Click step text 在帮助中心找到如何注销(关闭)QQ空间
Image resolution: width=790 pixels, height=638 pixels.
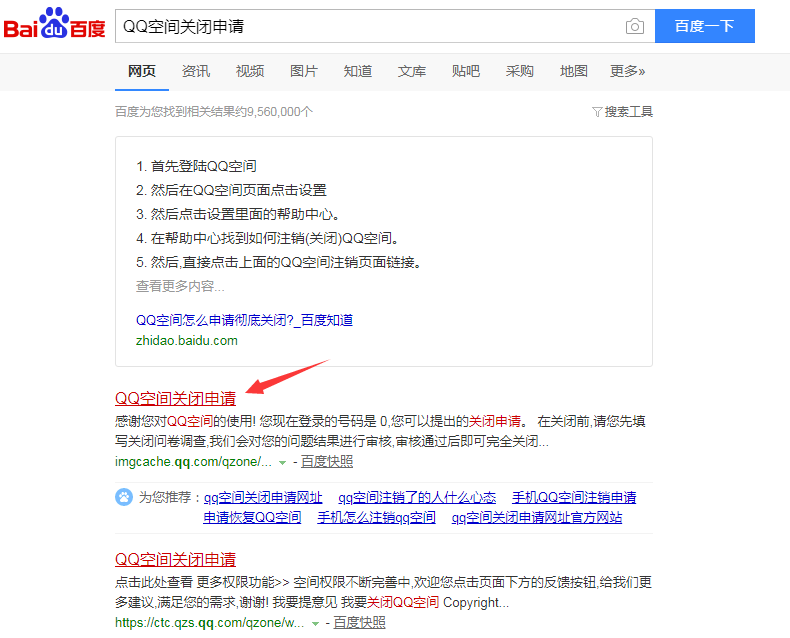(x=275, y=238)
